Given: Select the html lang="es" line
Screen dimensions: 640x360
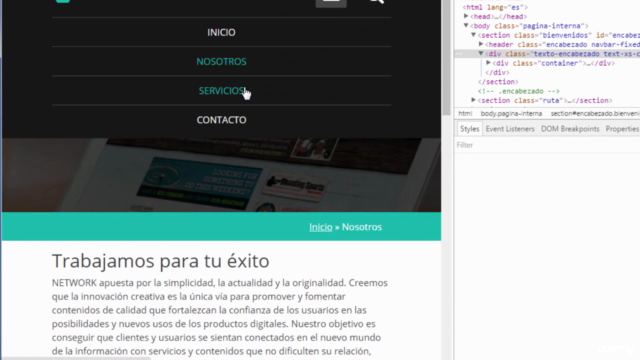Looking at the screenshot, I should point(495,7).
